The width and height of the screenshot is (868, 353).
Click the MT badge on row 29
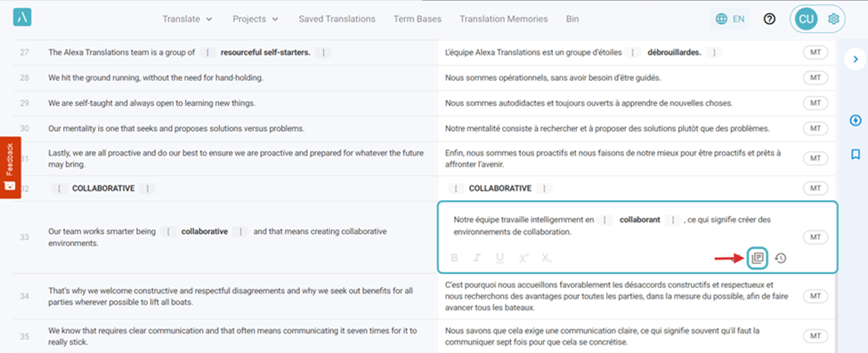pos(815,103)
